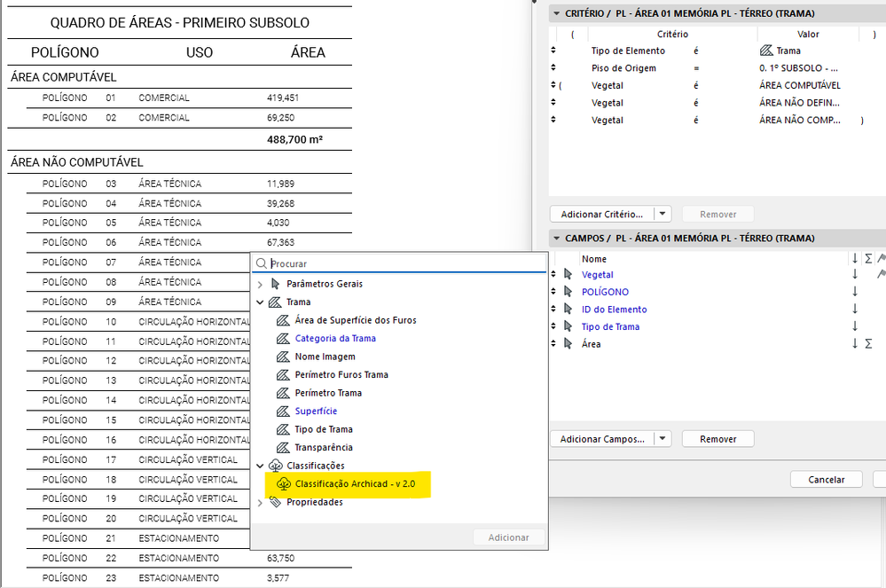Image resolution: width=886 pixels, height=588 pixels.
Task: Open the Adicionar Campos dropdown arrow
Action: [663, 439]
